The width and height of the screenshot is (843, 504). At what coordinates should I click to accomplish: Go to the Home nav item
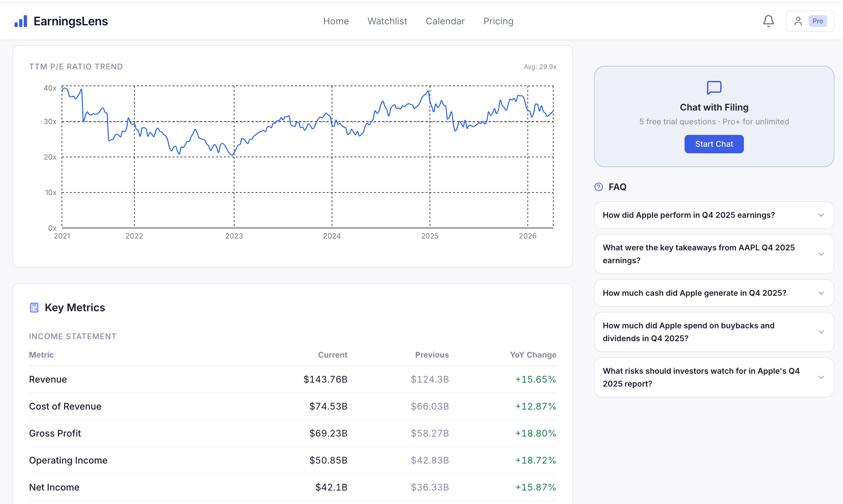point(336,21)
